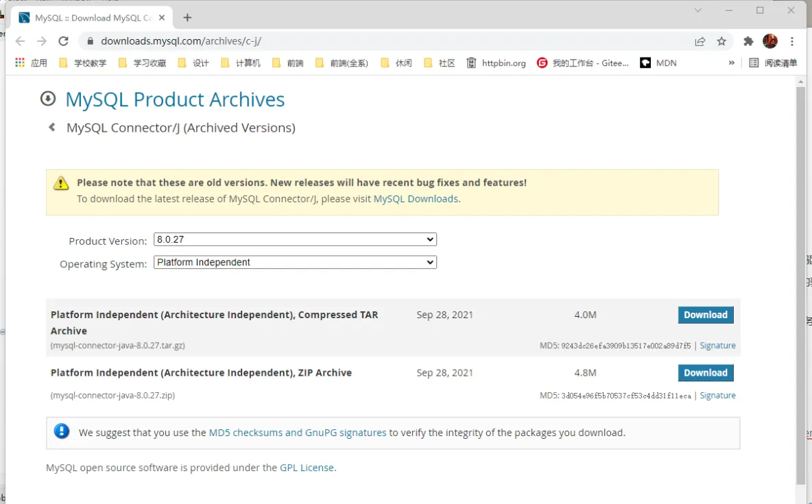Click the MySQL Product Archives heading
The width and height of the screenshot is (812, 504).
click(x=175, y=99)
